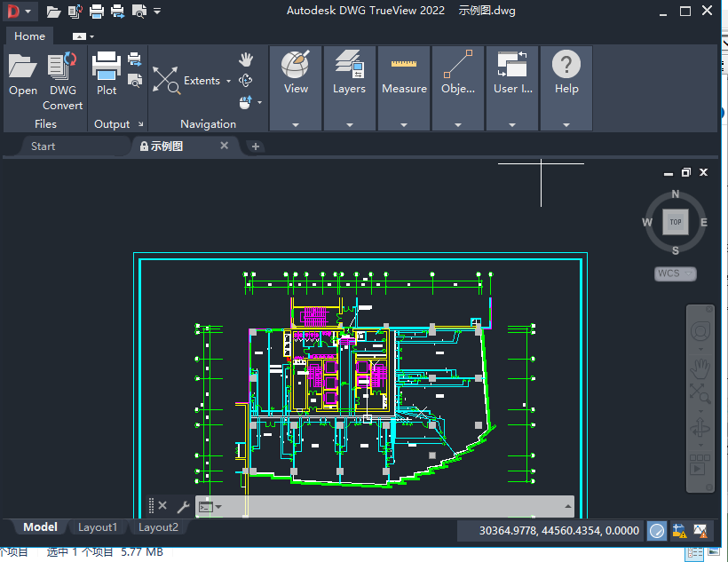Screen dimensions: 728x562
Task: Click the Preview icon in Output panel
Action: pyautogui.click(x=135, y=81)
